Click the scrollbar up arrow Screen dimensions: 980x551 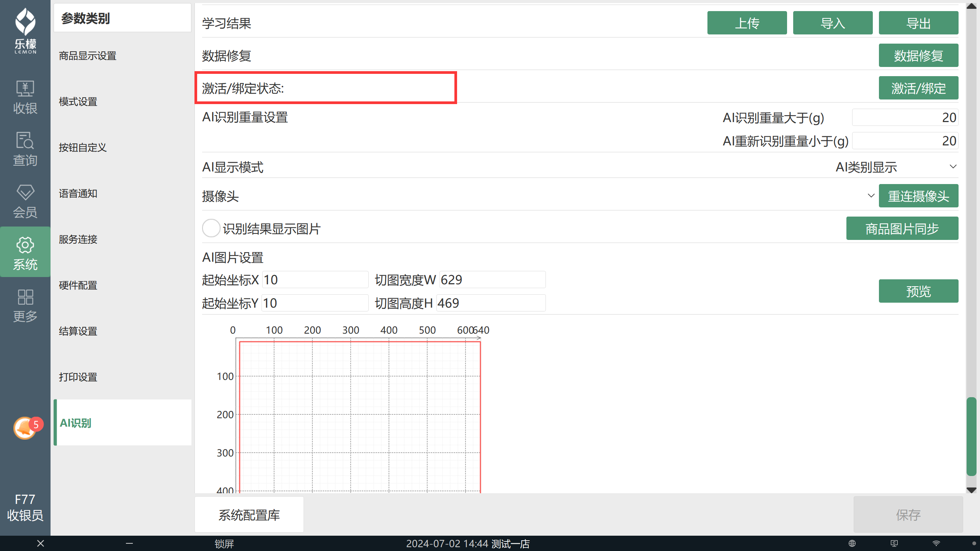(x=971, y=6)
